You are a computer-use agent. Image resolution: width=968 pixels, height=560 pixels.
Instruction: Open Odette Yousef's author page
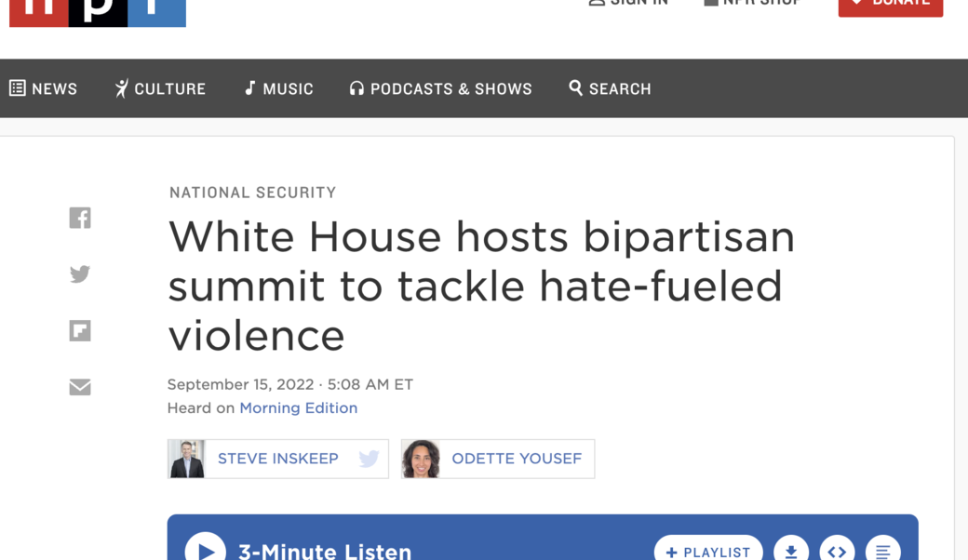pyautogui.click(x=516, y=459)
